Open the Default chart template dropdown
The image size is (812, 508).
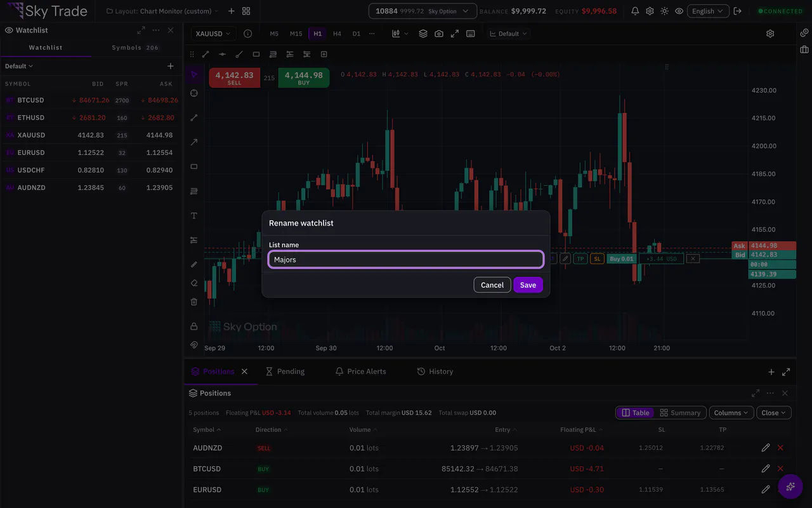509,34
